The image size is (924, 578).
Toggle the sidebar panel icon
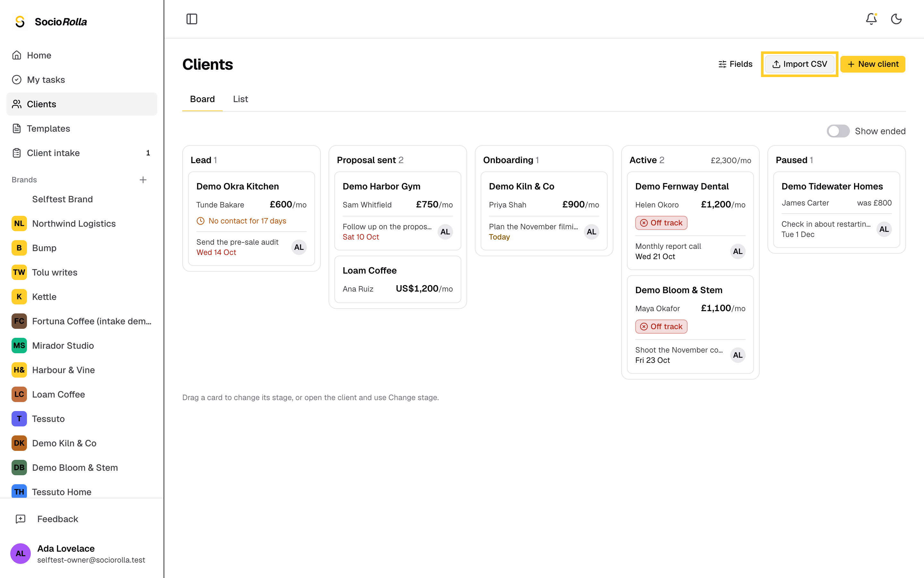click(192, 19)
